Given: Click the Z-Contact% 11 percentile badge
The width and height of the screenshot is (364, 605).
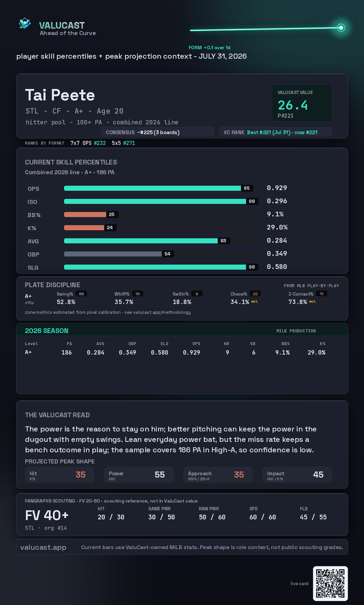Looking at the screenshot, I should tap(322, 294).
